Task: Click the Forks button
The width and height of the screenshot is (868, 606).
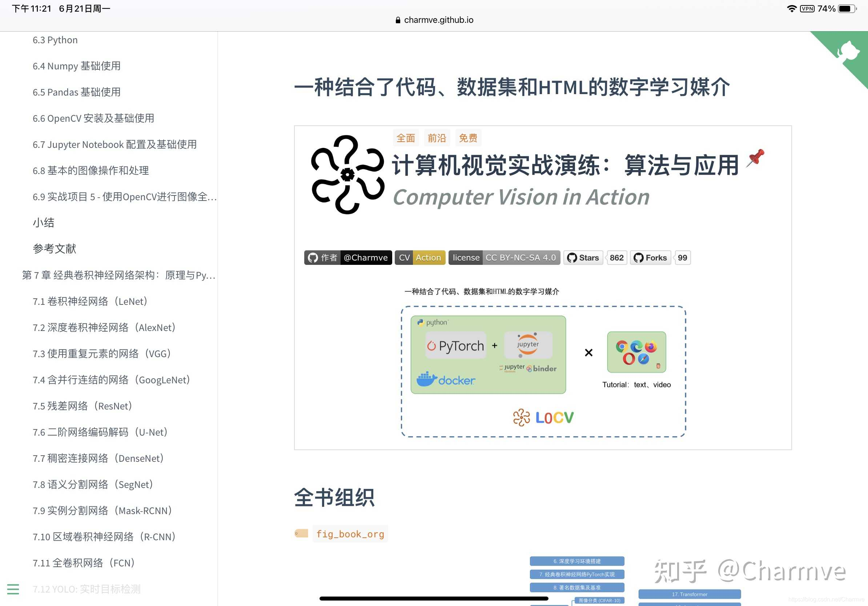Action: click(x=650, y=258)
